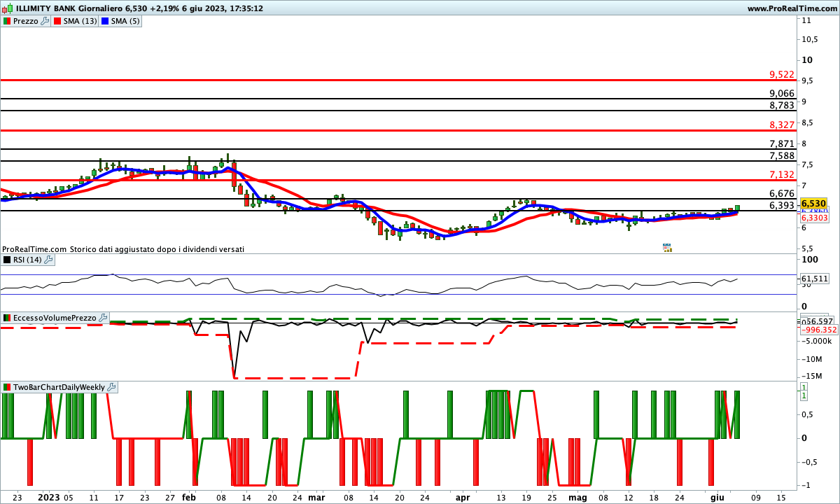Select the blue SMA (5) color swatch

tap(106, 21)
